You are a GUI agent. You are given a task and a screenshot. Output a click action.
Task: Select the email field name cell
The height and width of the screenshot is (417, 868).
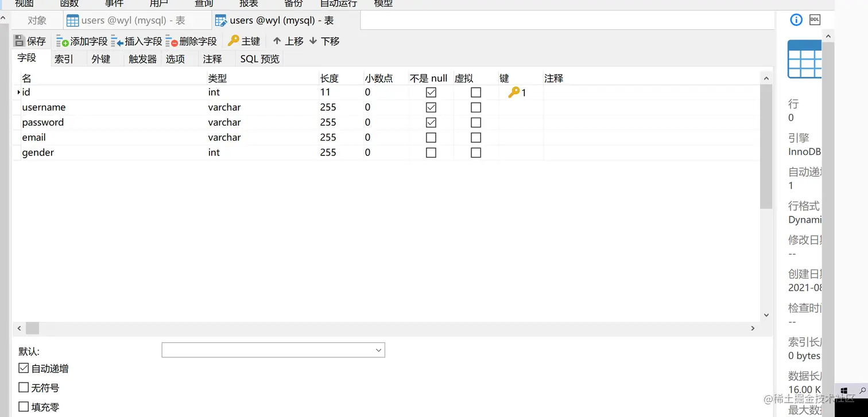114,138
